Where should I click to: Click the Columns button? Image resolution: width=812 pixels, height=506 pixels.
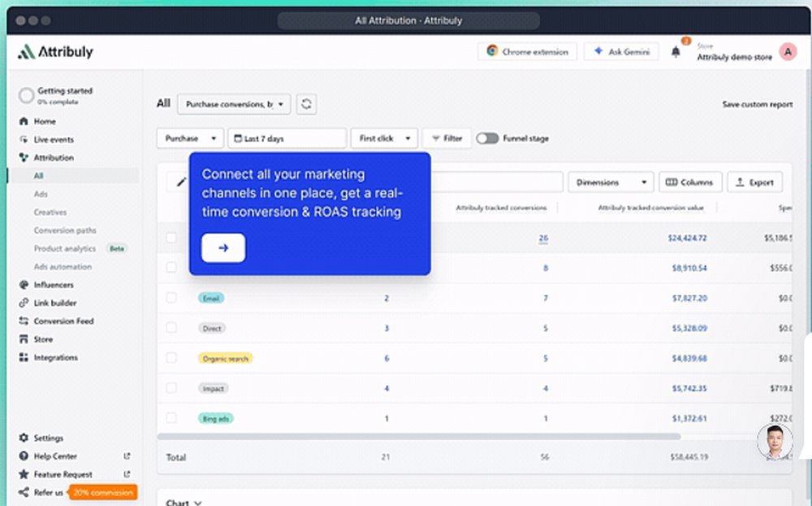point(690,182)
